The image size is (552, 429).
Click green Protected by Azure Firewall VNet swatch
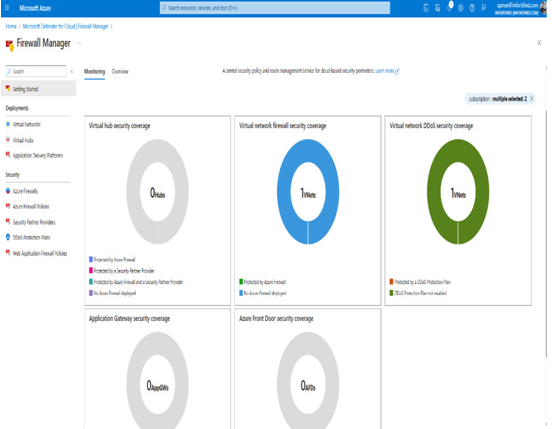[x=241, y=282]
